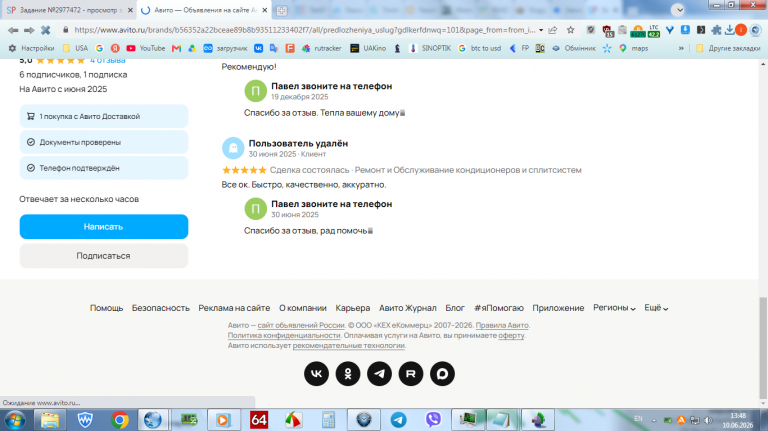Share this page via the share icon
Image resolution: width=768 pixels, height=431 pixels.
coord(553,30)
